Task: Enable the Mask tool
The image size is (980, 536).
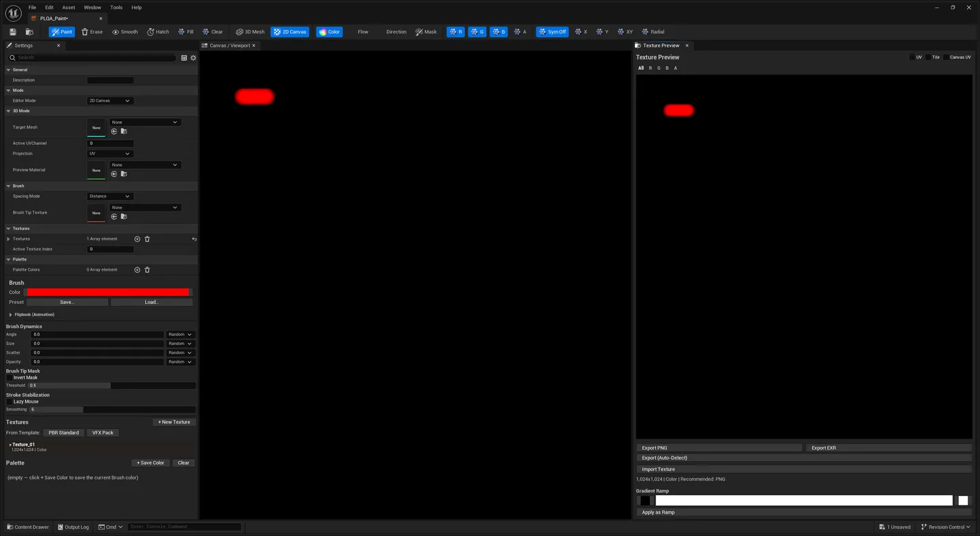Action: tap(426, 32)
